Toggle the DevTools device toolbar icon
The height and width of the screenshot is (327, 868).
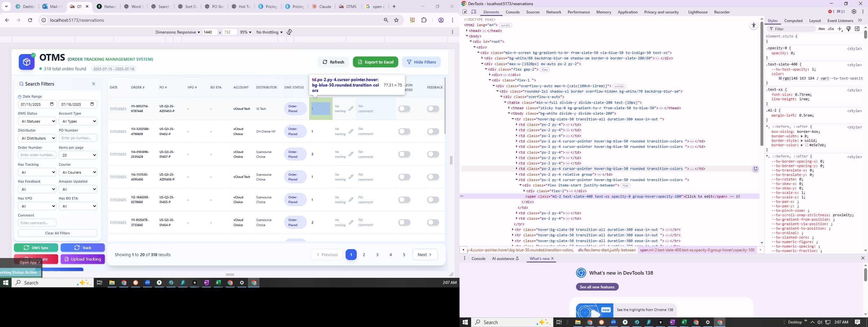[x=474, y=12]
